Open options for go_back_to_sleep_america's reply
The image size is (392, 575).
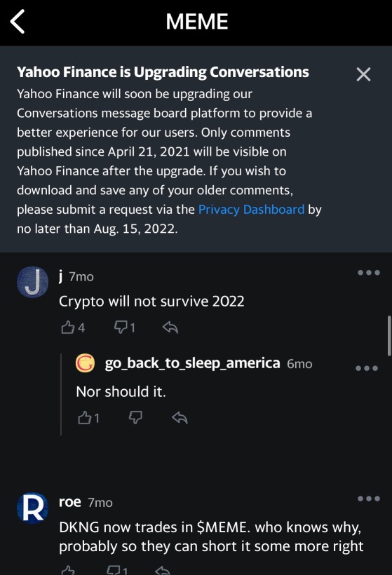point(367,368)
